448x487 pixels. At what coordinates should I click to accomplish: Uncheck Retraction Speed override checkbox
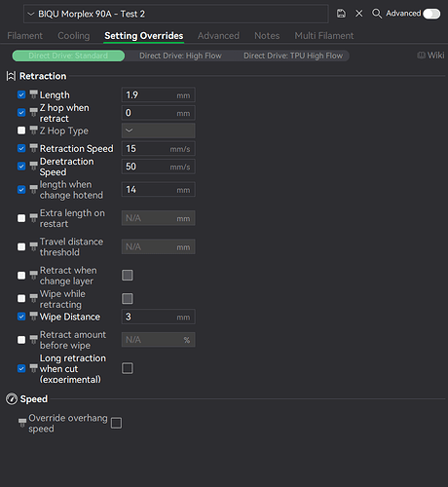(x=21, y=148)
